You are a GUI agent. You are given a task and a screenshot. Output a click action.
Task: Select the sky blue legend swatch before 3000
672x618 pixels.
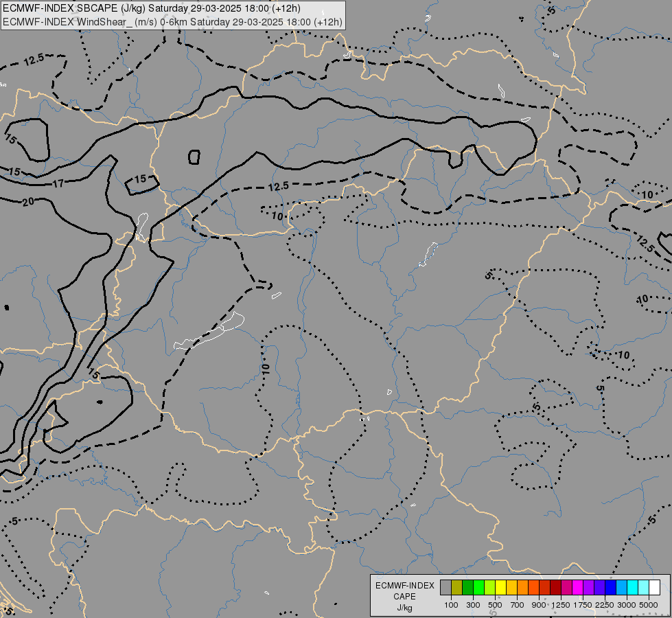point(621,587)
